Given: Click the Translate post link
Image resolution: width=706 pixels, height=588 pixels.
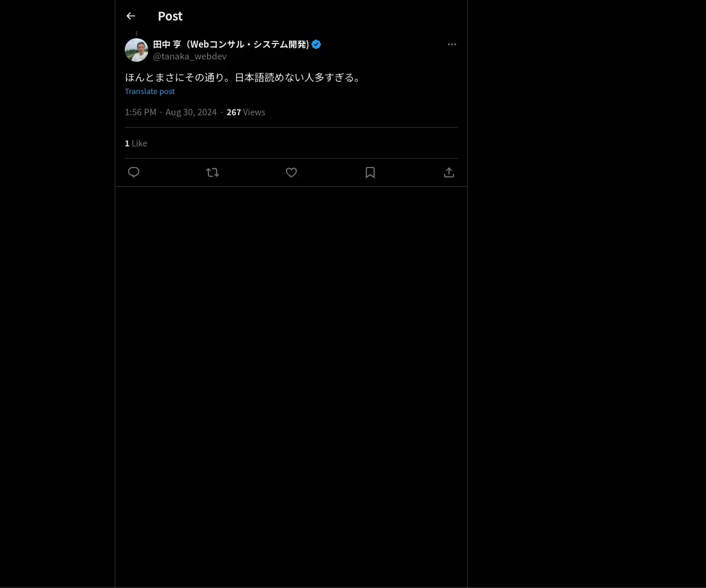Looking at the screenshot, I should click(x=149, y=91).
